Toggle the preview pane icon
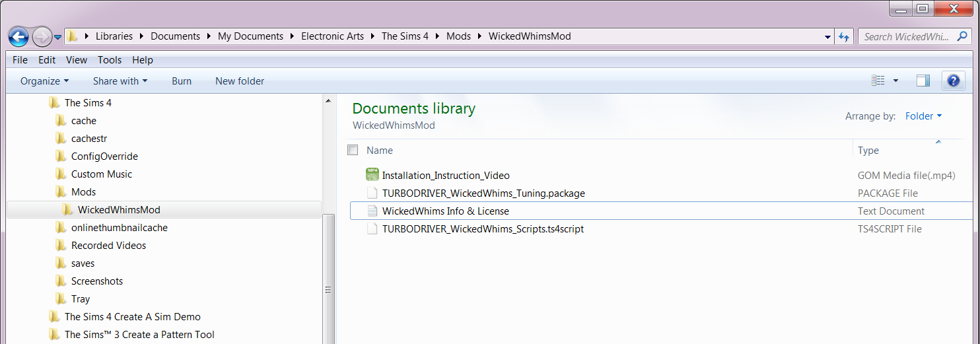The image size is (980, 344). (923, 81)
